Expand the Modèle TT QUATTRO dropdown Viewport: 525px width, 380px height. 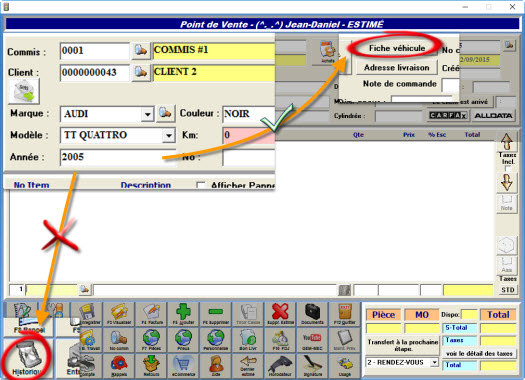click(169, 136)
